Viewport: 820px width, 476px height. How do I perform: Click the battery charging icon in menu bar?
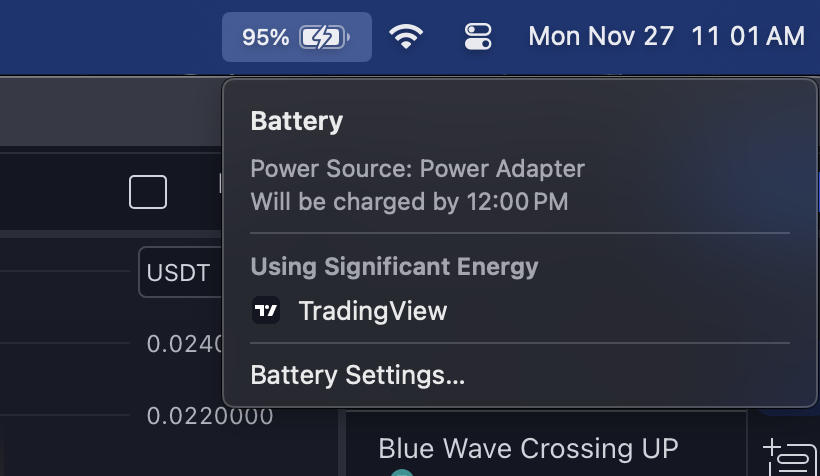[x=326, y=38]
